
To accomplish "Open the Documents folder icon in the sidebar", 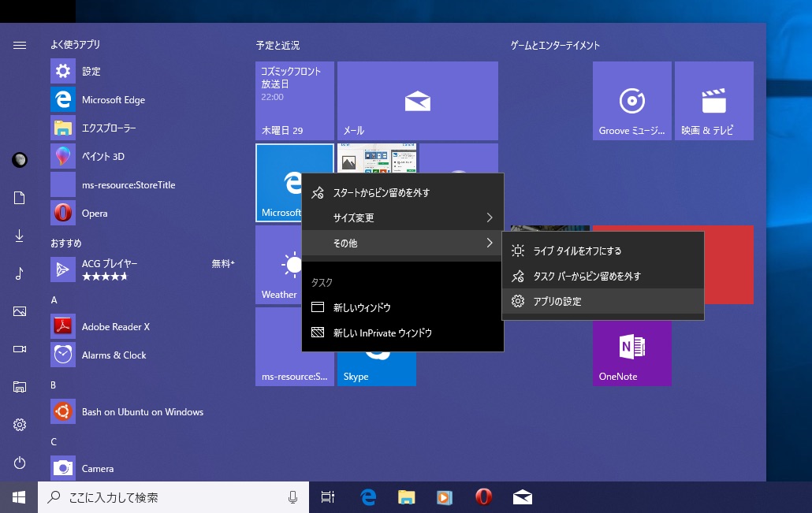I will pyautogui.click(x=20, y=198).
